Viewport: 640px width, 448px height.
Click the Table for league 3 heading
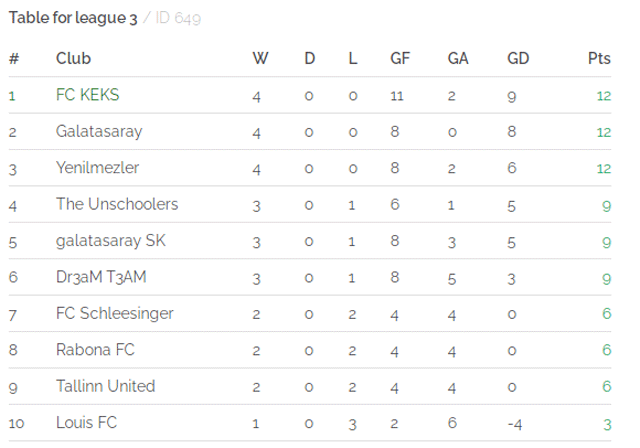(73, 18)
